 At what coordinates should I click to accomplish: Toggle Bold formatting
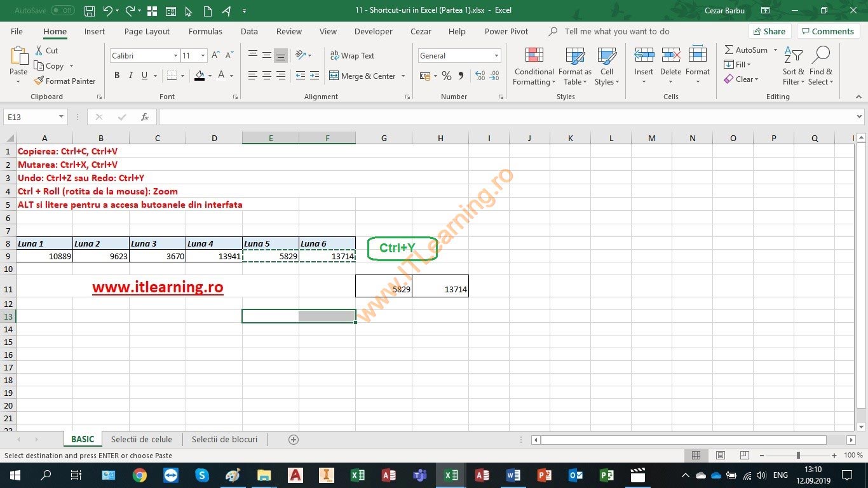pos(117,76)
